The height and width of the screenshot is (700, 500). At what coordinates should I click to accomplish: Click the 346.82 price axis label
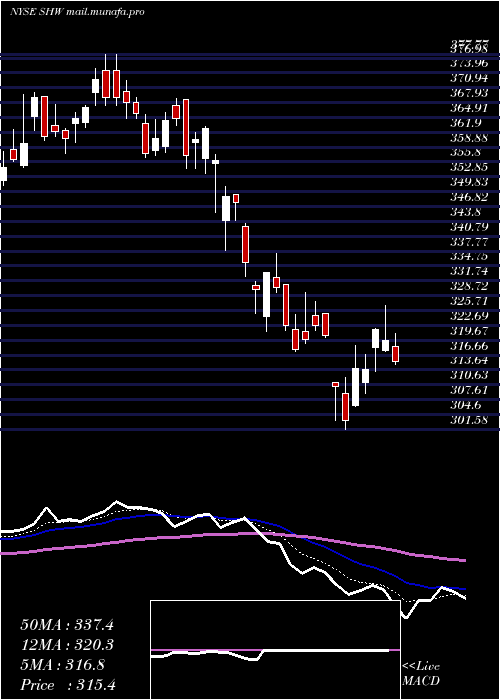469,197
